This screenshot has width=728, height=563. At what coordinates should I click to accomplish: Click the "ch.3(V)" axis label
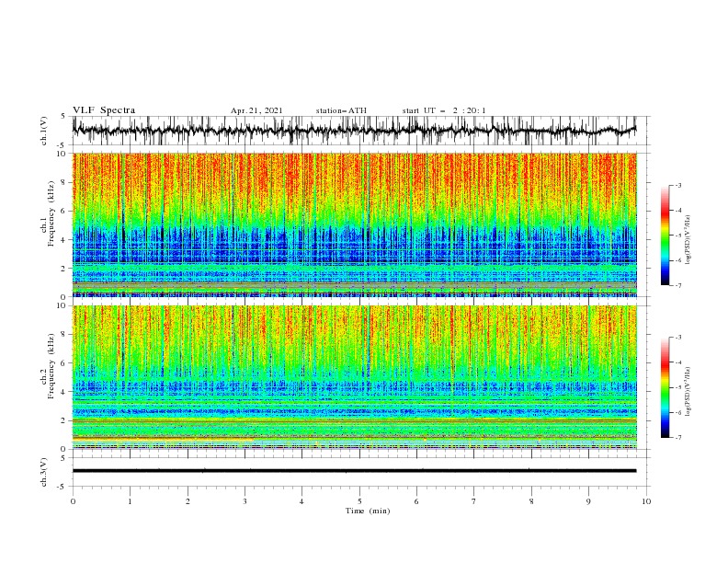pos(44,472)
